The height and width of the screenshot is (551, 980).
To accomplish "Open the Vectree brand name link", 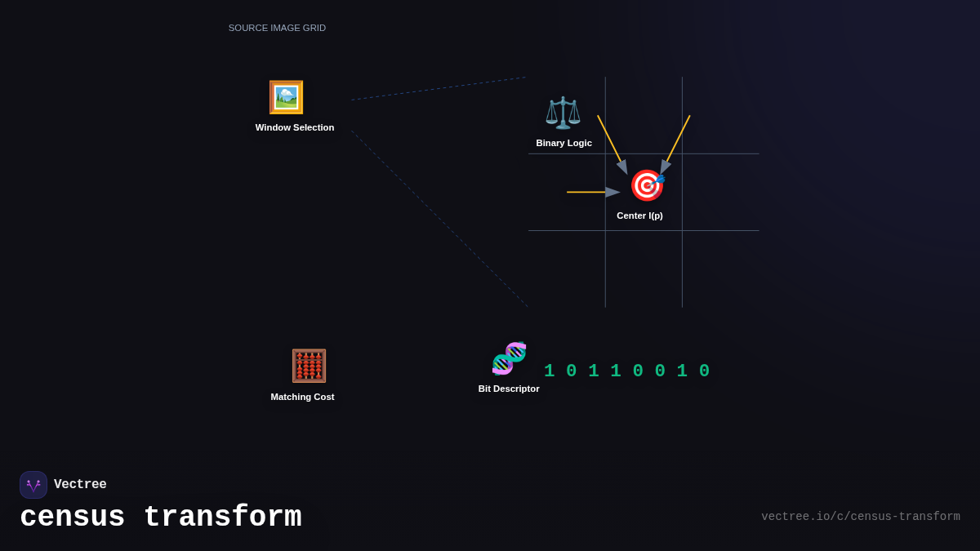I will point(80,485).
